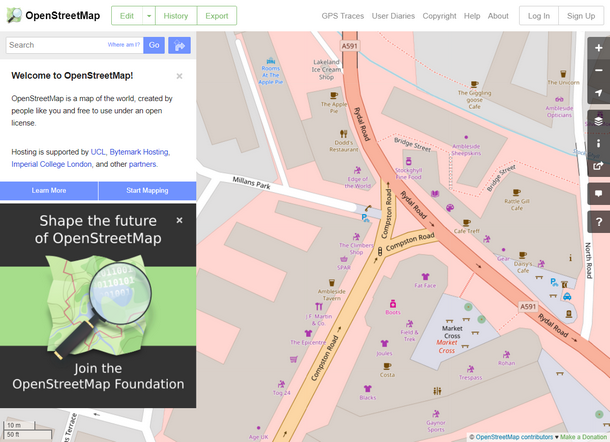This screenshot has height=442, width=610.
Task: Click the Edge of the World shop icon
Action: [358, 170]
